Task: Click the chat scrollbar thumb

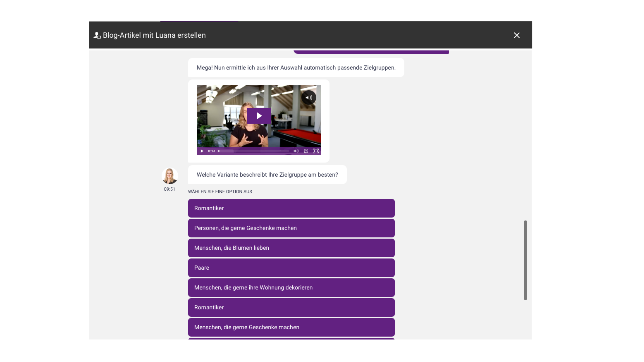Action: 525,260
